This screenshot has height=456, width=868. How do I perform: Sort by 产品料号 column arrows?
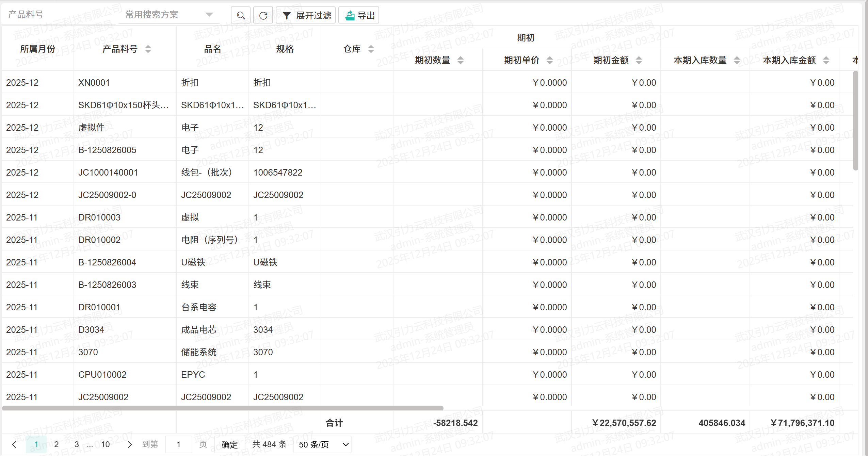[148, 49]
